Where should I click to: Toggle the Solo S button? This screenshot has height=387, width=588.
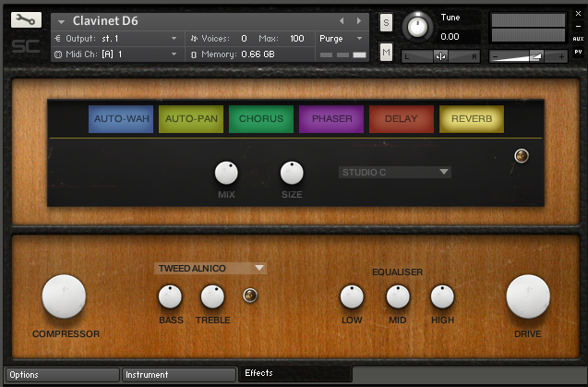click(386, 21)
